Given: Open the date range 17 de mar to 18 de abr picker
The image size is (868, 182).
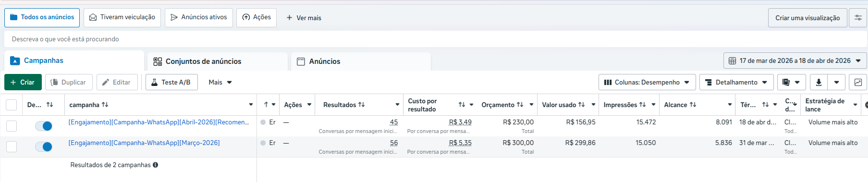Looking at the screenshot, I should pyautogui.click(x=795, y=61).
